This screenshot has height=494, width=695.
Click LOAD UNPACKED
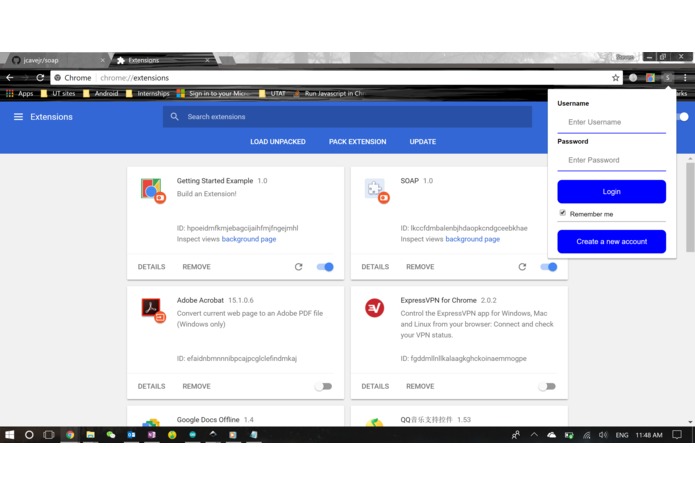[x=278, y=142]
